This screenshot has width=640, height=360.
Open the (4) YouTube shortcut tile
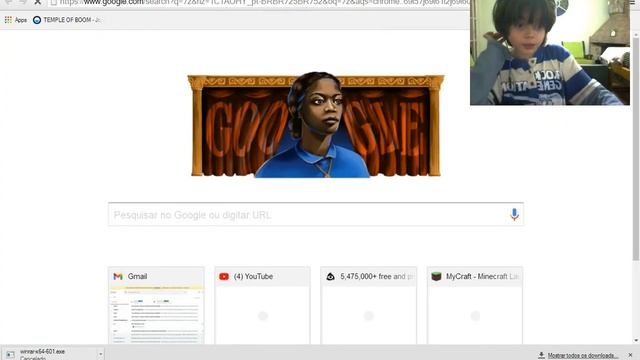262,305
